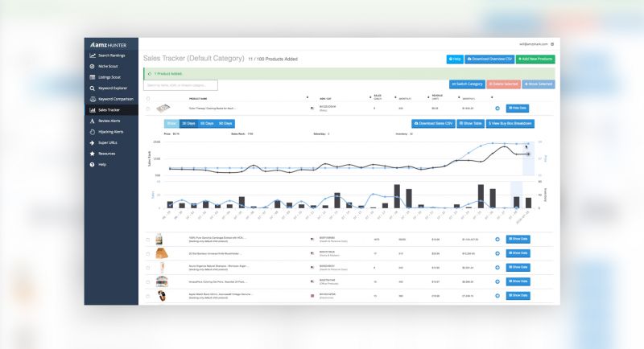The width and height of the screenshot is (644, 349).
Task: Switch chart range to 30 Days
Action: pos(188,124)
